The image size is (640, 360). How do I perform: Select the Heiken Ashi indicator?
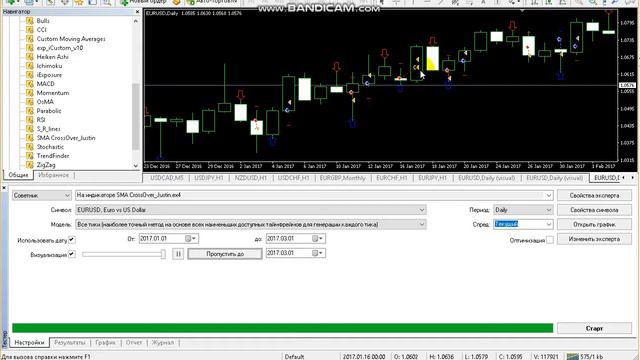(x=52, y=57)
